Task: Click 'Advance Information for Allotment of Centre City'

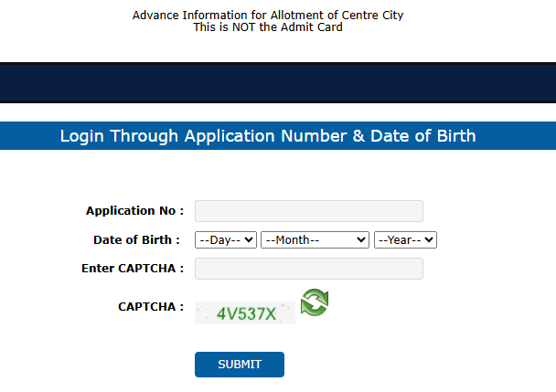Action: pyautogui.click(x=267, y=16)
